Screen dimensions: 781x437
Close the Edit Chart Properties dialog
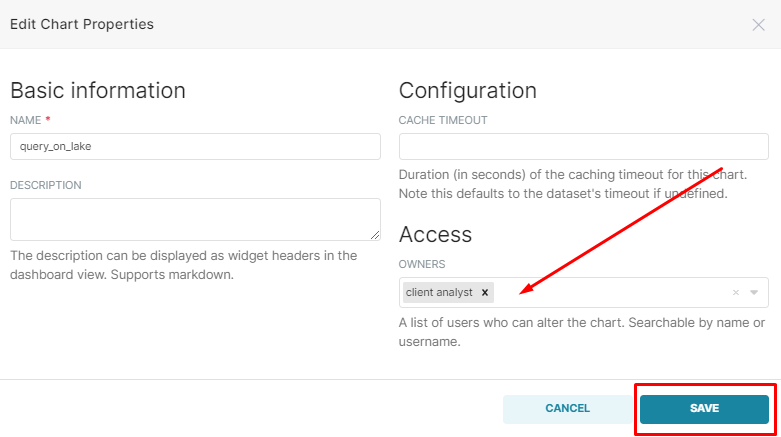pos(758,25)
